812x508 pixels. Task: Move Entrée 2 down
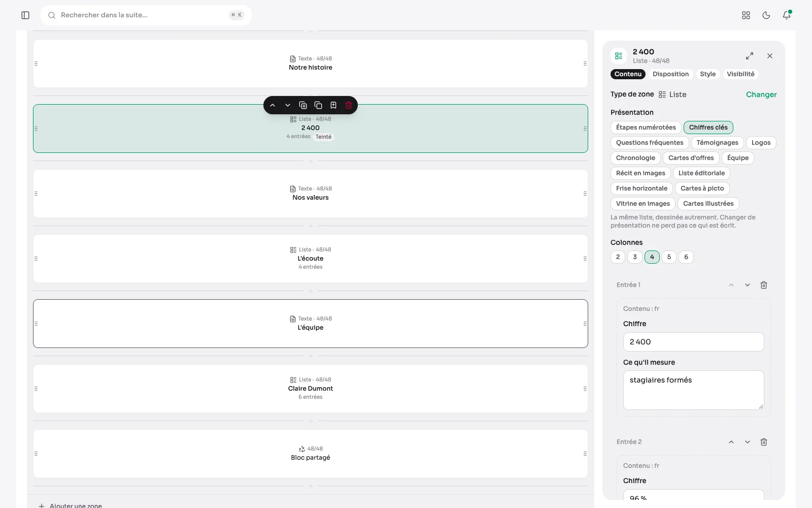coord(748,442)
